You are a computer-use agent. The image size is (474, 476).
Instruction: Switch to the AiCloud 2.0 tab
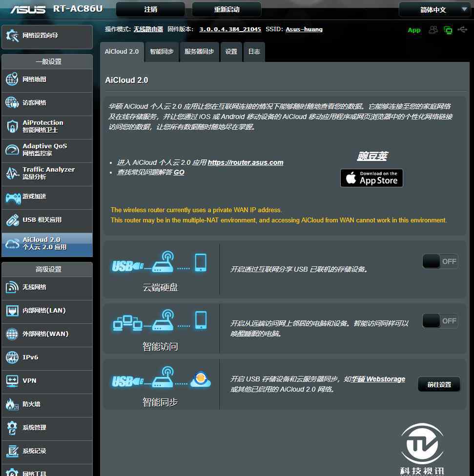click(x=122, y=52)
